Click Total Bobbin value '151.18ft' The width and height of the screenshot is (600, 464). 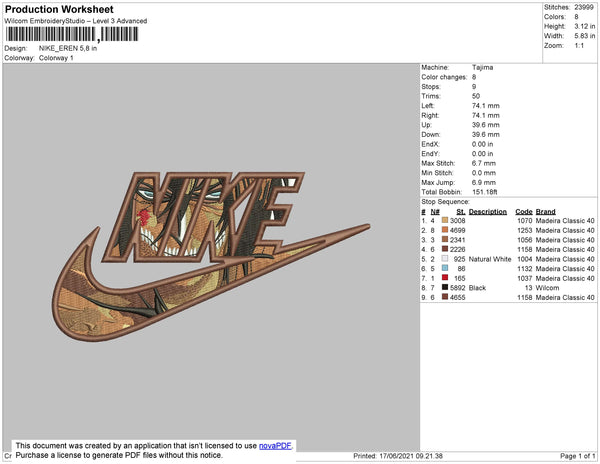tap(484, 192)
